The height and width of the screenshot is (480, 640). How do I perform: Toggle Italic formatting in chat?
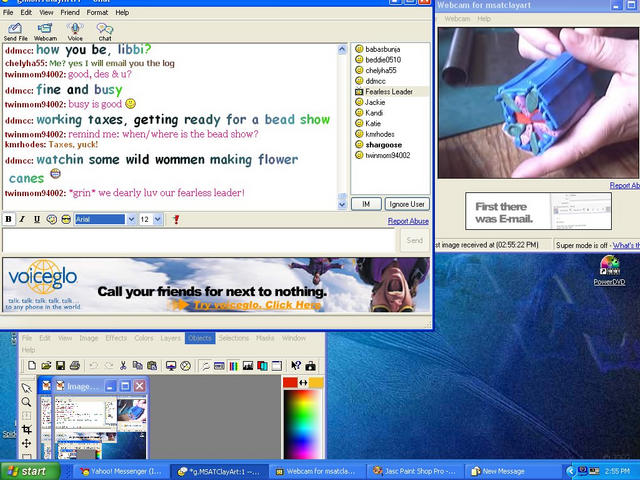point(22,220)
